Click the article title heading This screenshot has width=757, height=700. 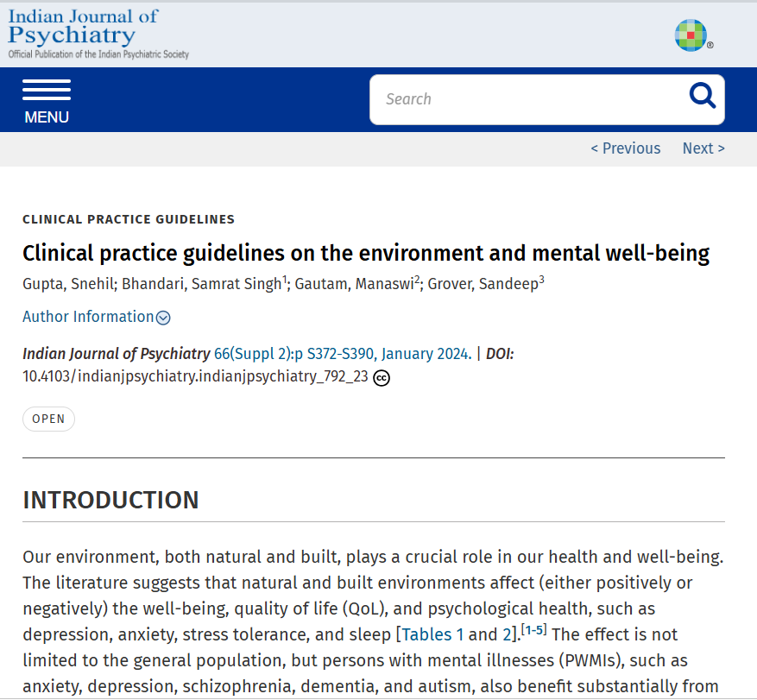(366, 253)
